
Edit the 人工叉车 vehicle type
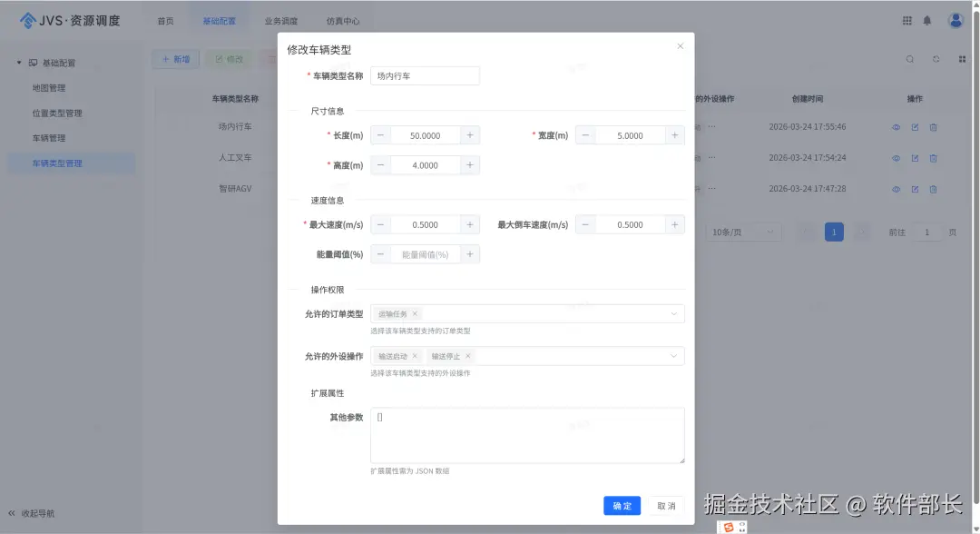point(916,157)
